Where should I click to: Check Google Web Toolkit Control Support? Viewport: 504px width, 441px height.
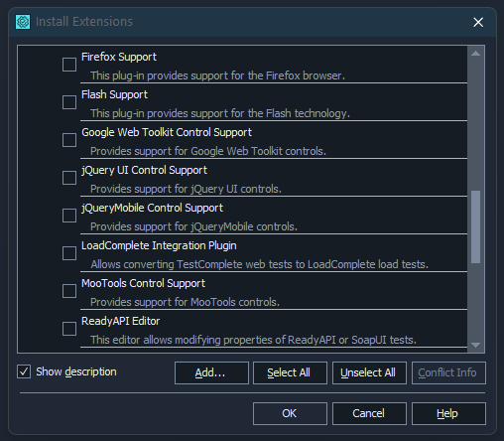click(x=69, y=140)
